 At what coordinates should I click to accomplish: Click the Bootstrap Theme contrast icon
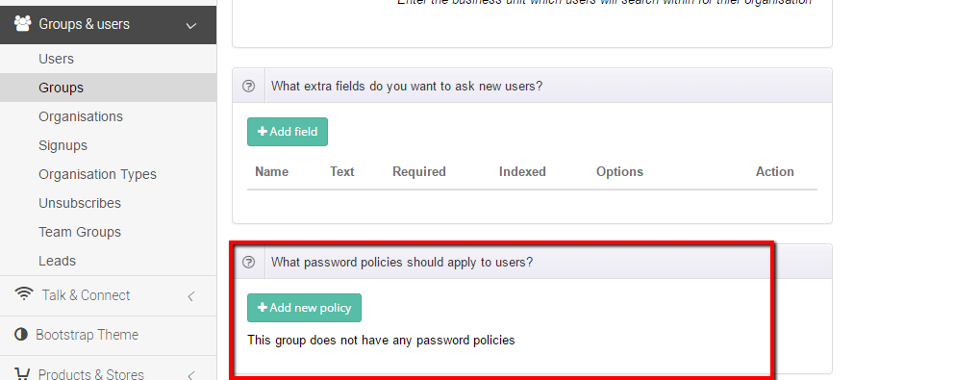coord(21,335)
